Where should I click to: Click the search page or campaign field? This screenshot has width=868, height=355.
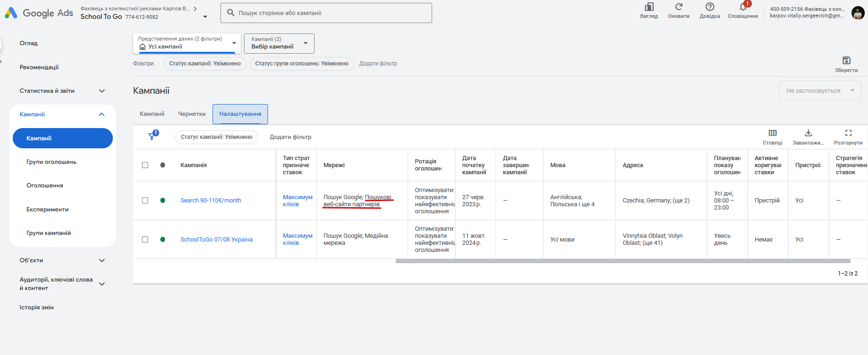(326, 13)
